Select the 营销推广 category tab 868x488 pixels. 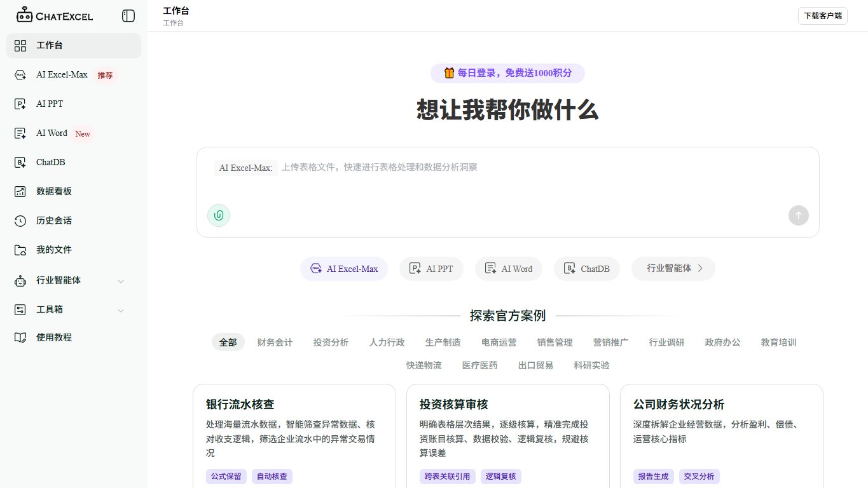coord(611,342)
